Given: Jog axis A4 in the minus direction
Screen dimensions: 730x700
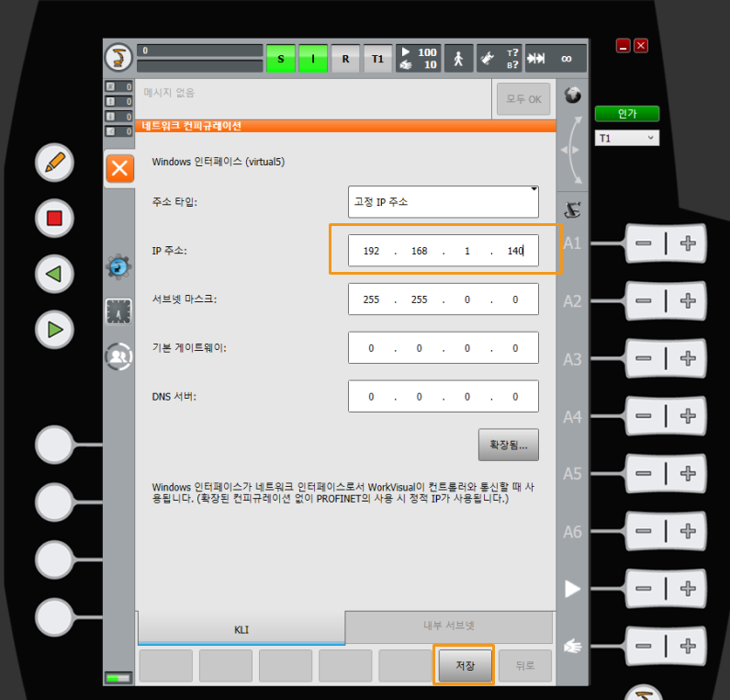Looking at the screenshot, I should [644, 416].
